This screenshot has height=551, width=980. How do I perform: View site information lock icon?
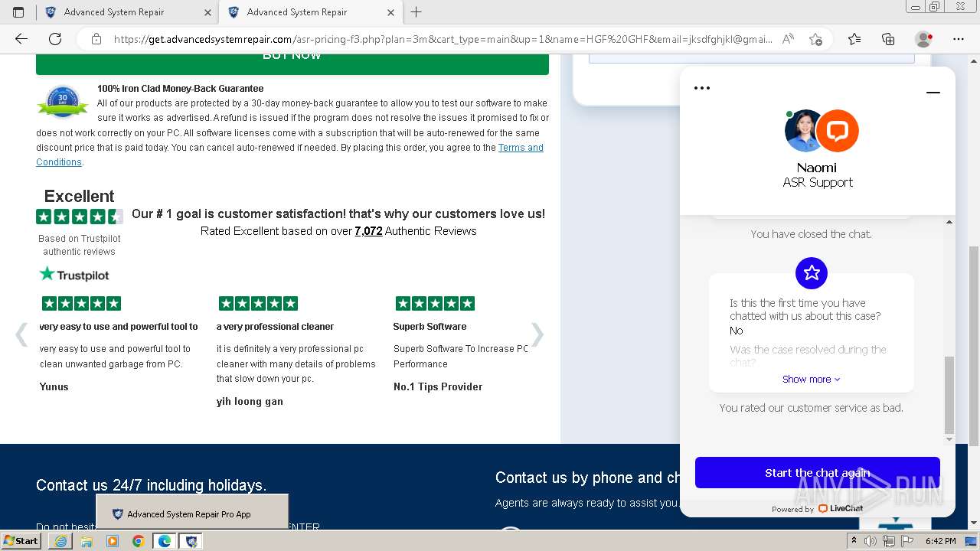click(96, 39)
